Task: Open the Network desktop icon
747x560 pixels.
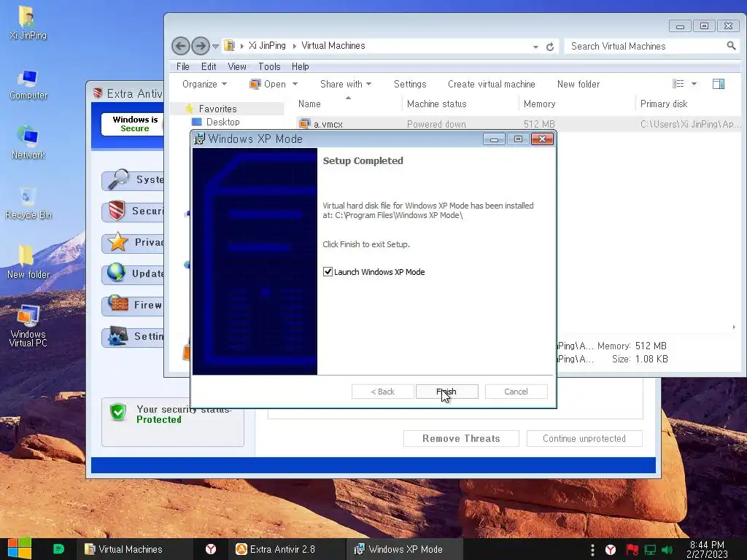Action: pyautogui.click(x=28, y=142)
